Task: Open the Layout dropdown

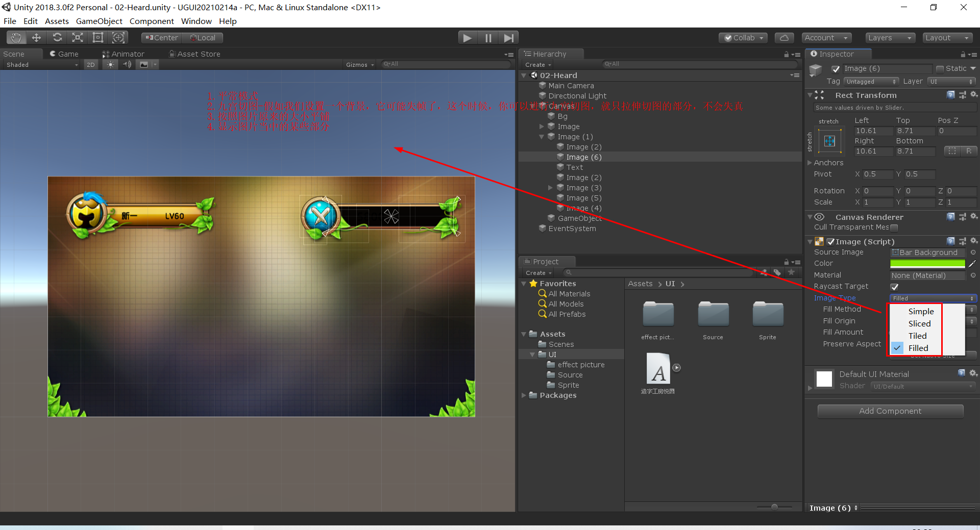Action: click(x=947, y=37)
